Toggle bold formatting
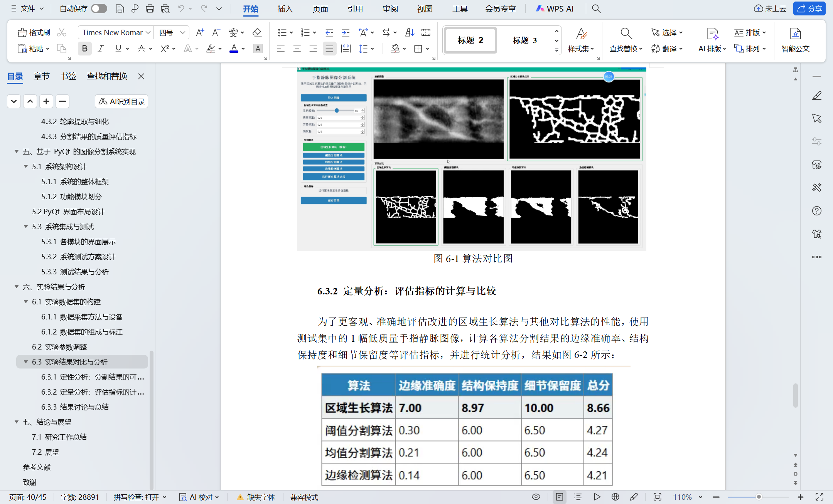 pyautogui.click(x=84, y=49)
